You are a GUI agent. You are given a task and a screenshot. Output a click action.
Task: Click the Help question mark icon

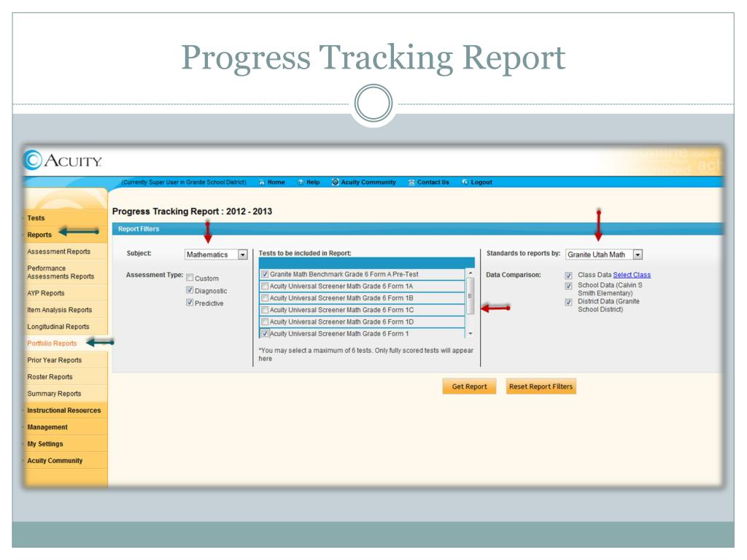[301, 182]
